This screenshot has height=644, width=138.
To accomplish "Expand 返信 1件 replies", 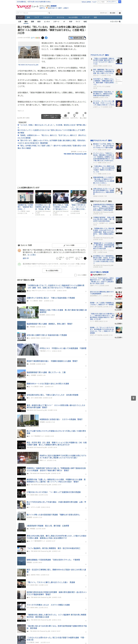I will pos(26,258).
